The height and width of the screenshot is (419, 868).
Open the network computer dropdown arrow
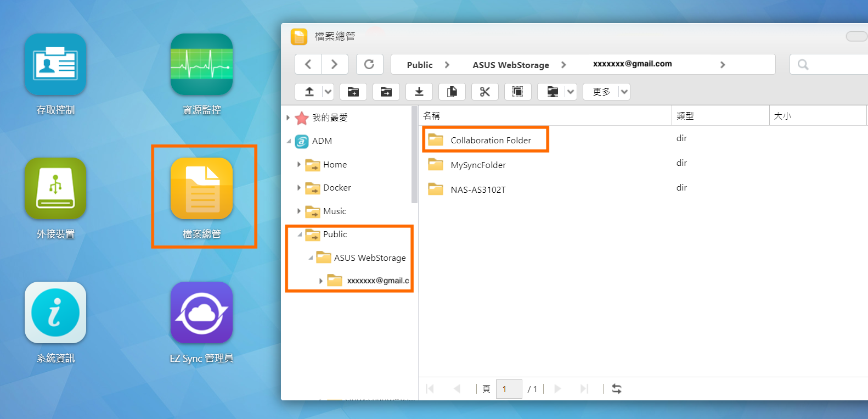571,92
